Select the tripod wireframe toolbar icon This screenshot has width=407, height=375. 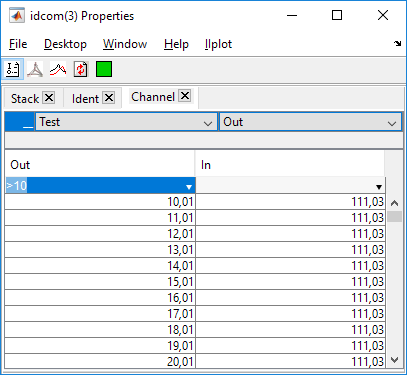click(35, 69)
